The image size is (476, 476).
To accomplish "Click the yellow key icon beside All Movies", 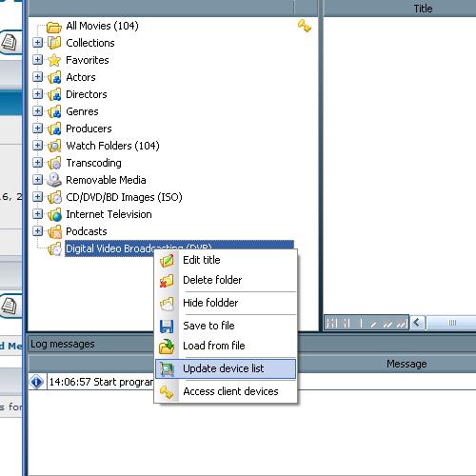I will point(305,26).
